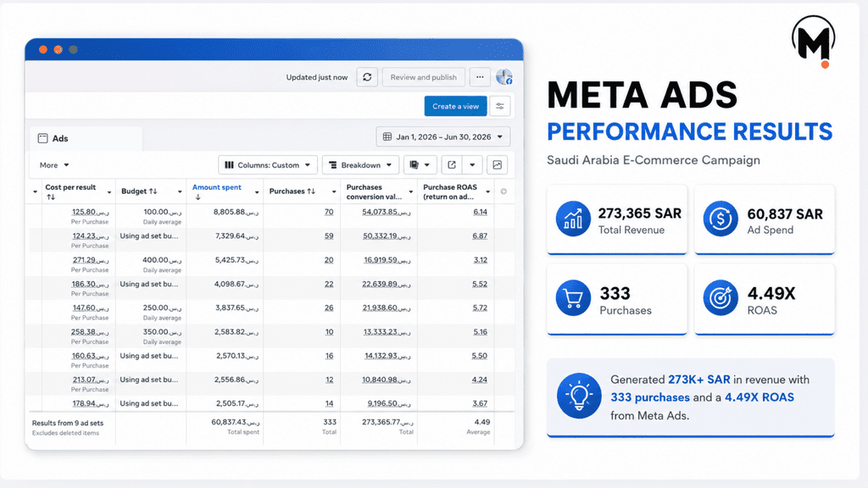This screenshot has width=868, height=488.
Task: Open the view filter settings icon
Action: [500, 106]
